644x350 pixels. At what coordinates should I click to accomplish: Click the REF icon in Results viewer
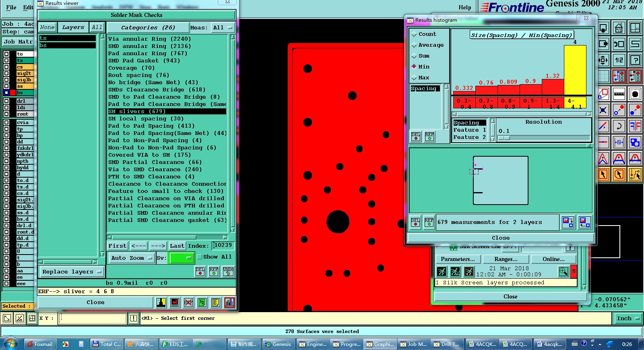[214, 271]
